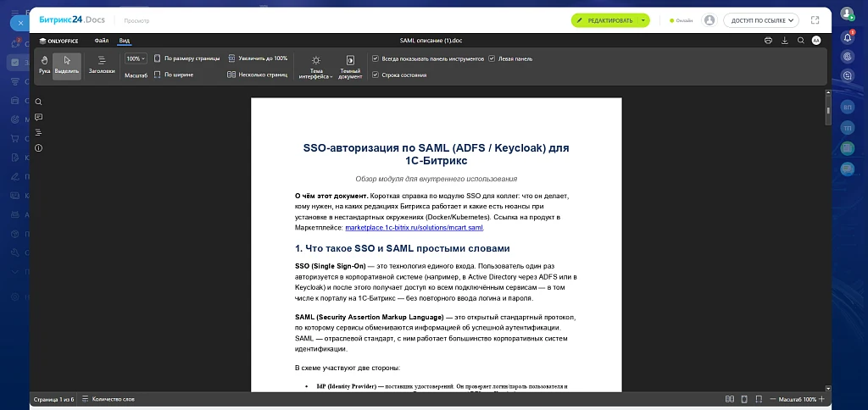The image size is (868, 410).
Task: Click the По ширине fit-width option
Action: [x=174, y=75]
